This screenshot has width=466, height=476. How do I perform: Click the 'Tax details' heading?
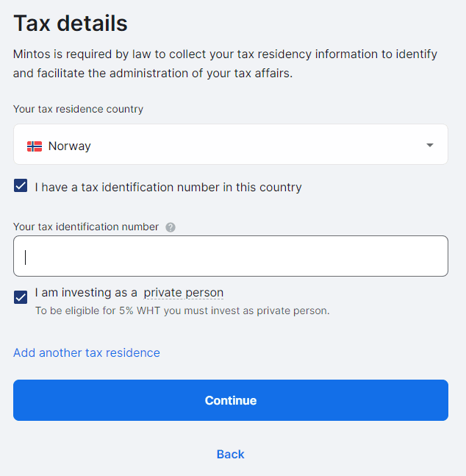(71, 24)
